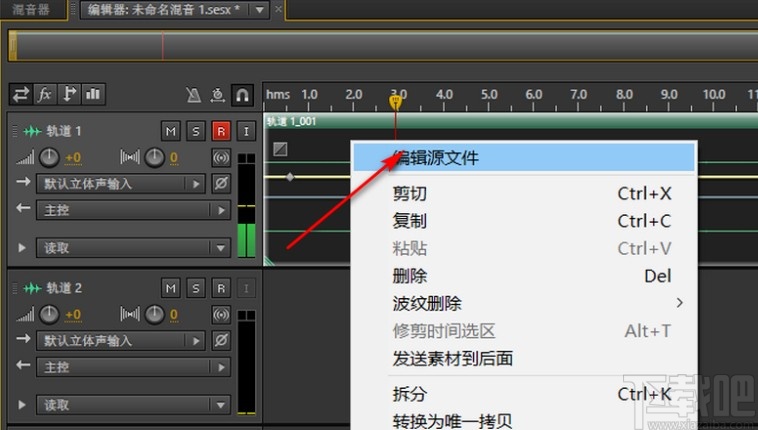
Task: Click the clip's fade/envelope square icon
Action: [x=280, y=149]
